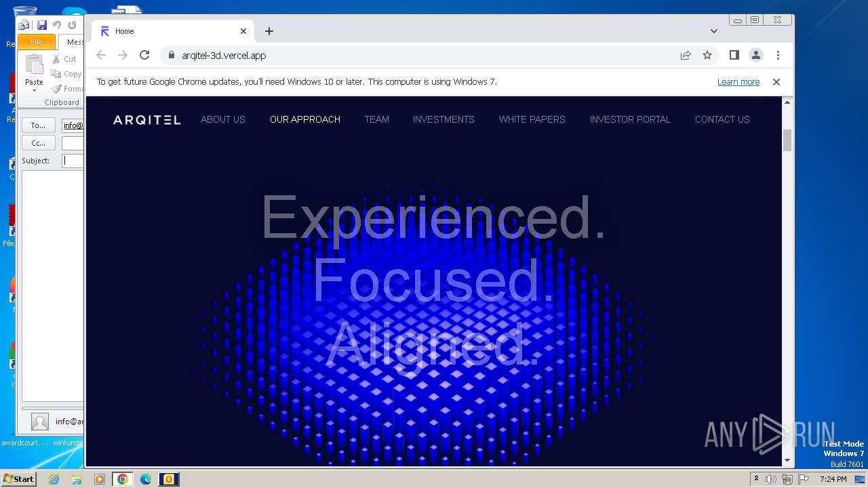Open the TEAM page

coord(376,119)
